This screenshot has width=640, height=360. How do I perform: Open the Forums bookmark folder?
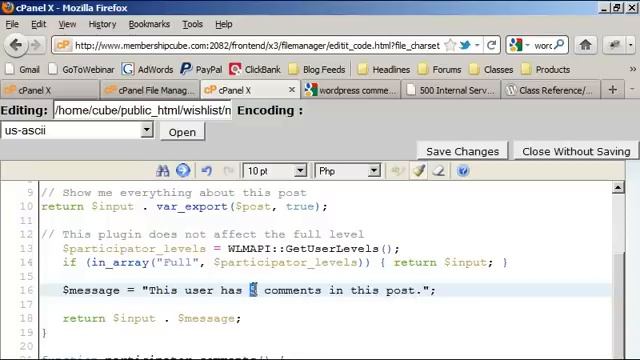coord(440,69)
